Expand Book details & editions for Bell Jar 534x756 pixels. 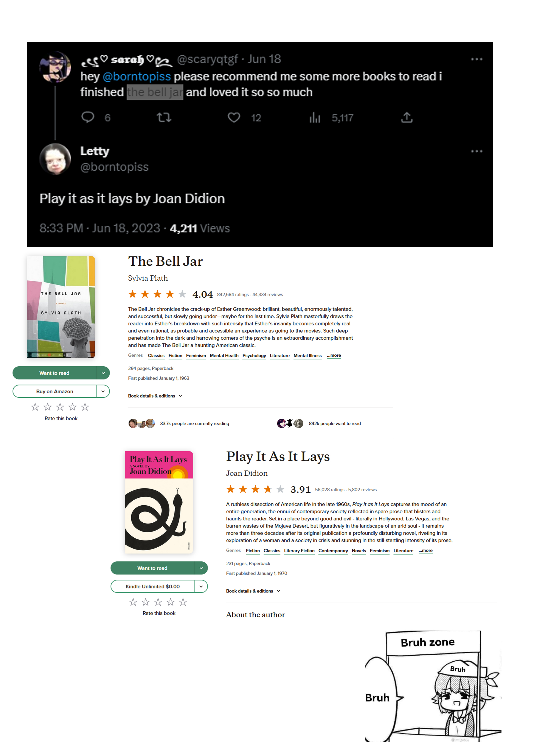(x=155, y=396)
